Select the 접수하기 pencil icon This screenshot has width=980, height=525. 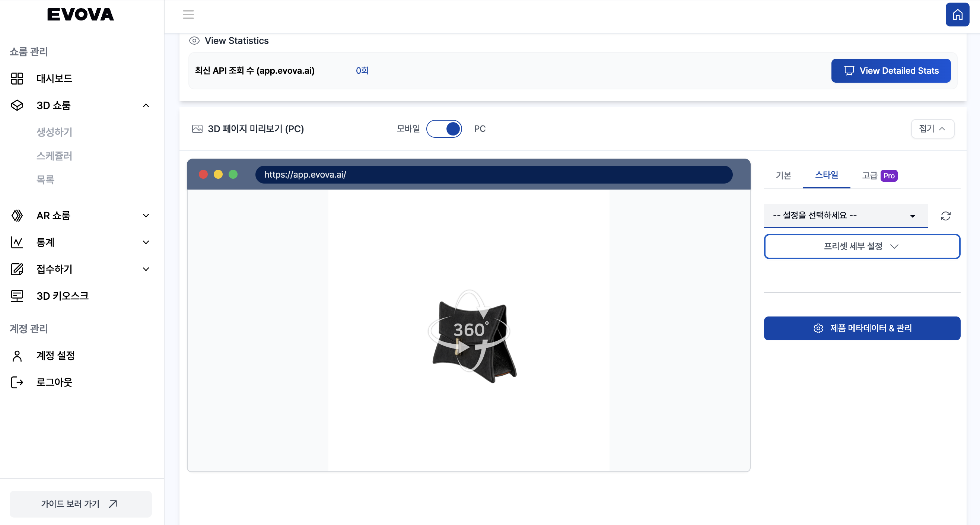pyautogui.click(x=17, y=269)
